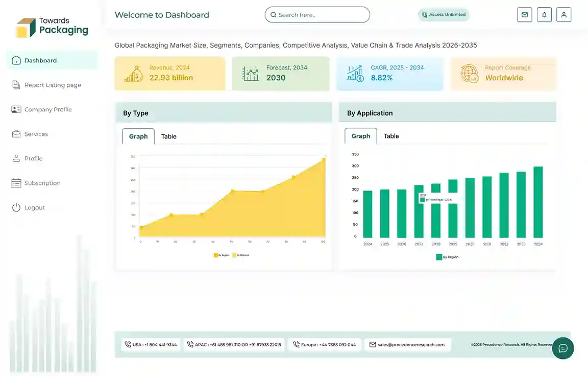Select Graph tab under By Application
Screen dimensions: 588x377
tap(360, 136)
